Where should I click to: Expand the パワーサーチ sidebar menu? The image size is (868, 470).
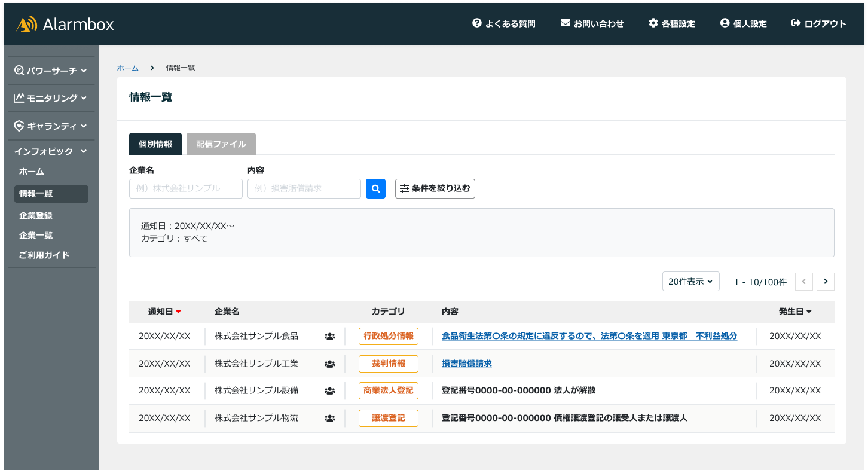tap(51, 71)
